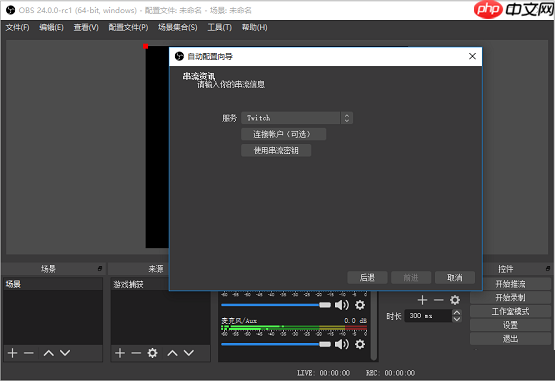Click the 时长 300 ms duration field
The height and width of the screenshot is (381, 555).
pos(428,315)
